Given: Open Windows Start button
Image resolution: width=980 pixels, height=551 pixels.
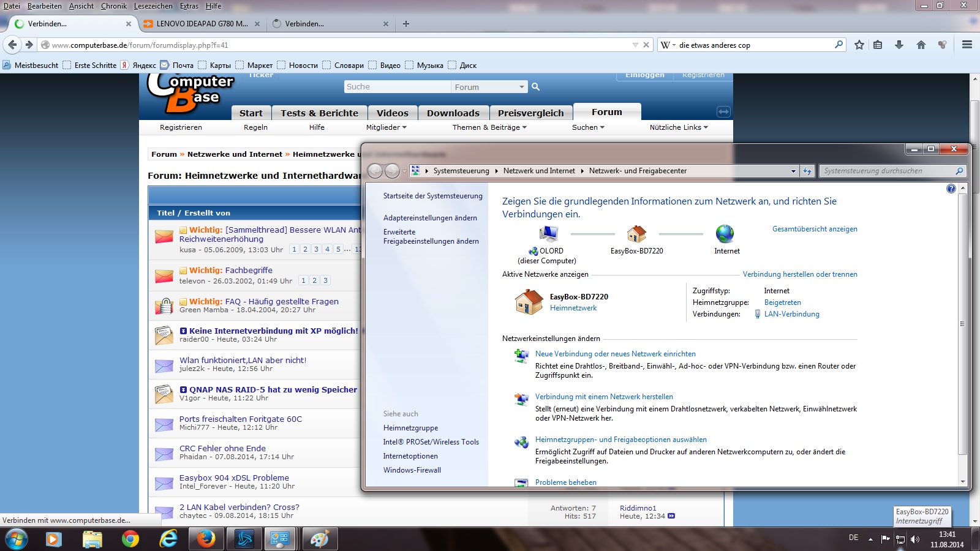Looking at the screenshot, I should pos(16,539).
